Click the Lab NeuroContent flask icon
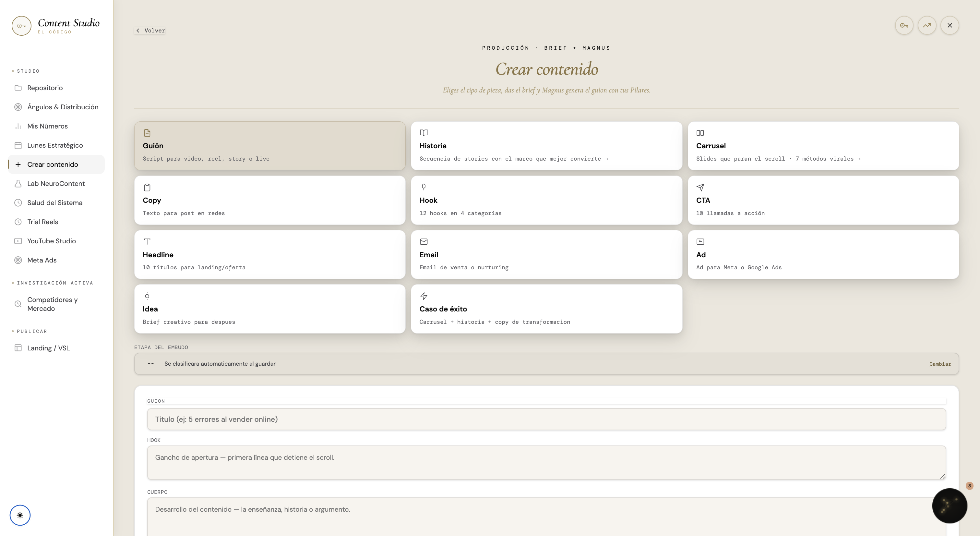Viewport: 980px width, 536px height. click(18, 184)
